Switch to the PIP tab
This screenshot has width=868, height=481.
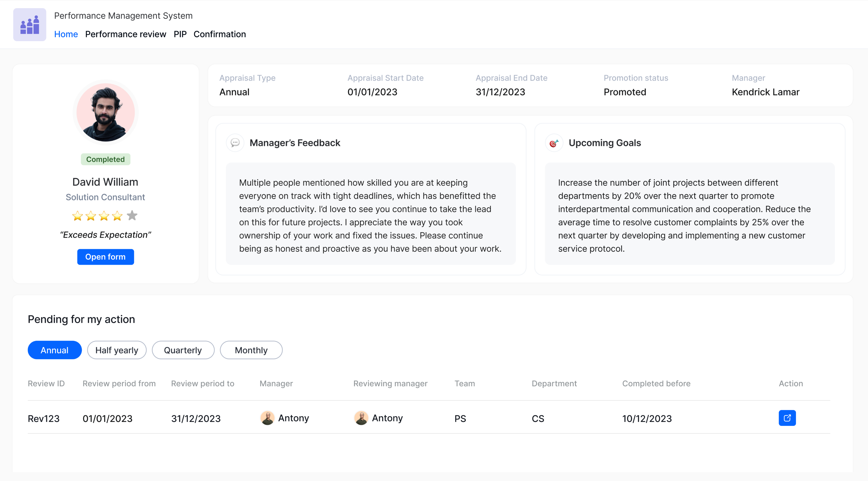coord(180,34)
